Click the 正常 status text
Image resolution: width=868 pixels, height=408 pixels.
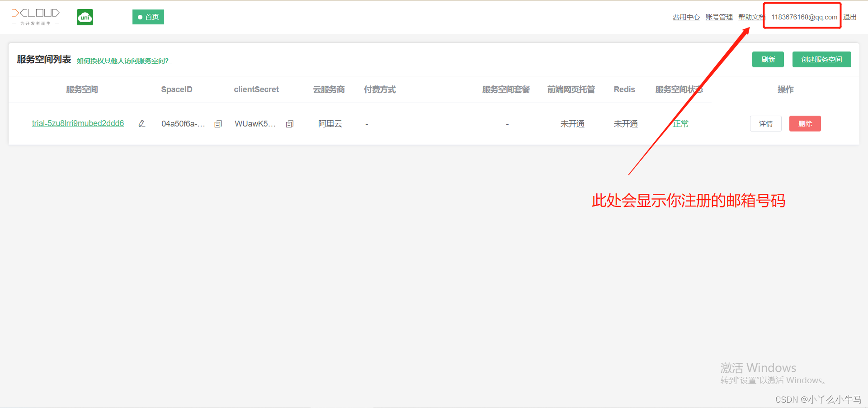(x=680, y=124)
